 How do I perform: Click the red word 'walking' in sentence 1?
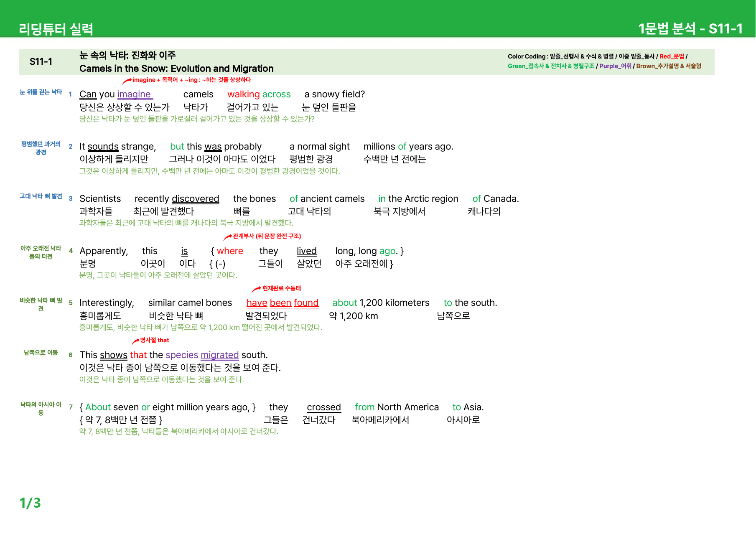pos(244,94)
